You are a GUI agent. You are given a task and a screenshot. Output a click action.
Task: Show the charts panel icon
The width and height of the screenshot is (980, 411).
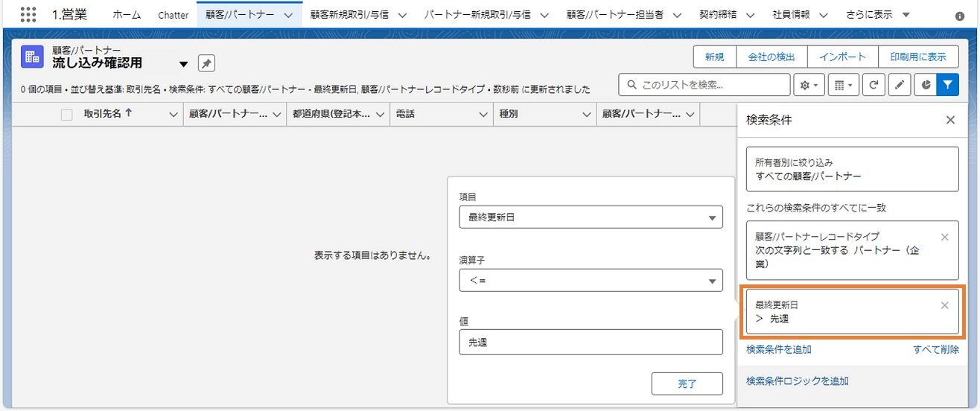pos(925,85)
